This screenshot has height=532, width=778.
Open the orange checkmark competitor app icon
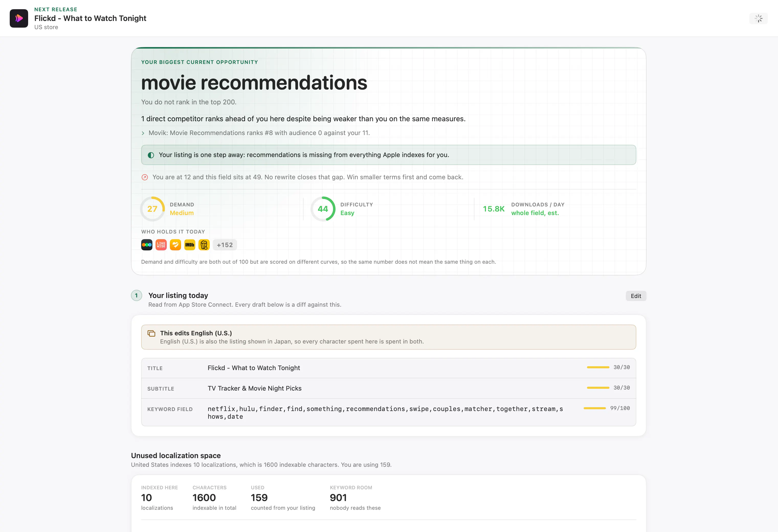click(175, 245)
